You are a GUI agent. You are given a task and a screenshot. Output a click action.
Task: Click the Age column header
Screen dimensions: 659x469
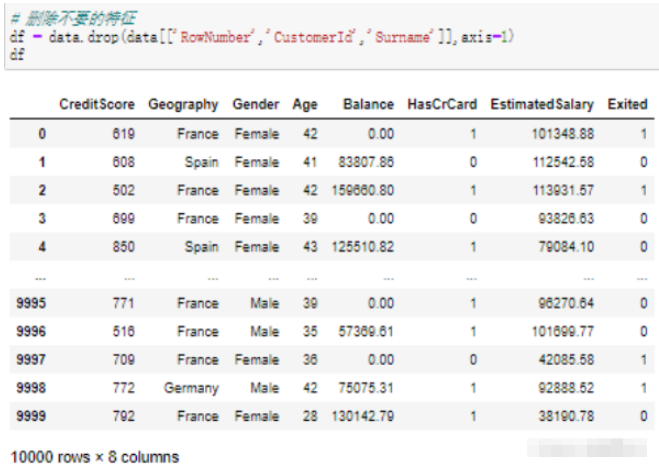pos(305,105)
